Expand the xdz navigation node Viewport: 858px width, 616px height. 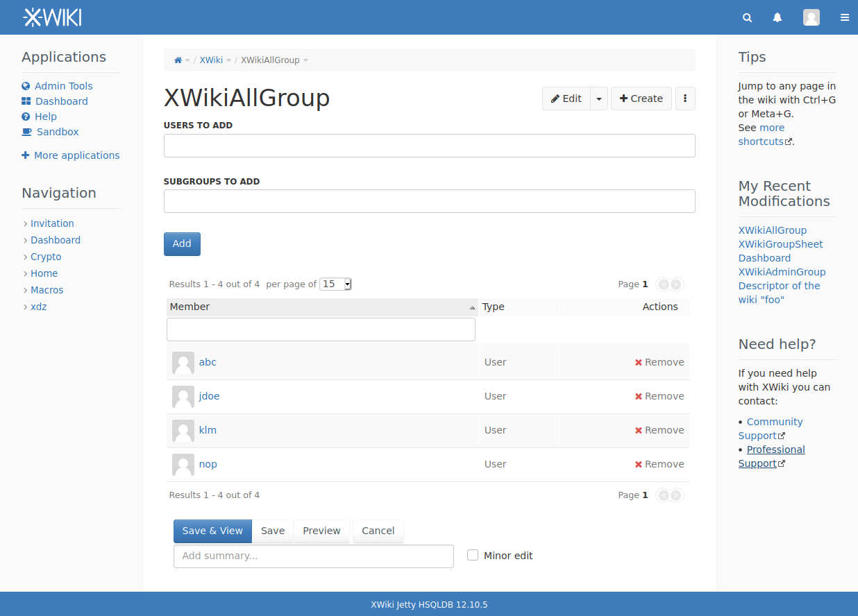tap(25, 307)
